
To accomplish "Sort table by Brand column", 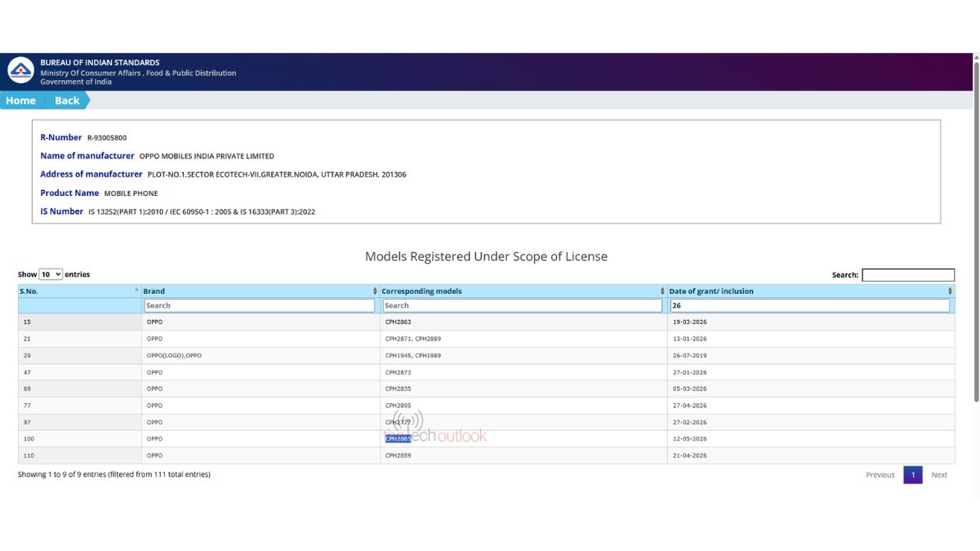I will pyautogui.click(x=261, y=291).
